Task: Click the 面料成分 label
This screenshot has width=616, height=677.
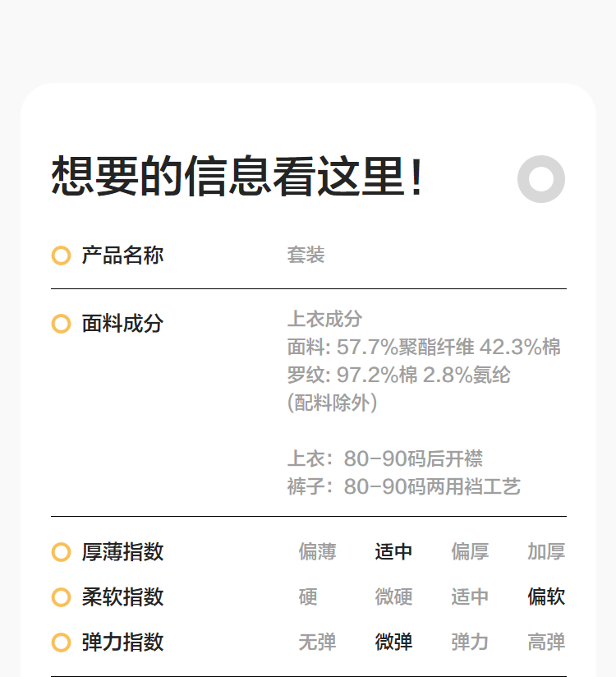Action: click(122, 324)
